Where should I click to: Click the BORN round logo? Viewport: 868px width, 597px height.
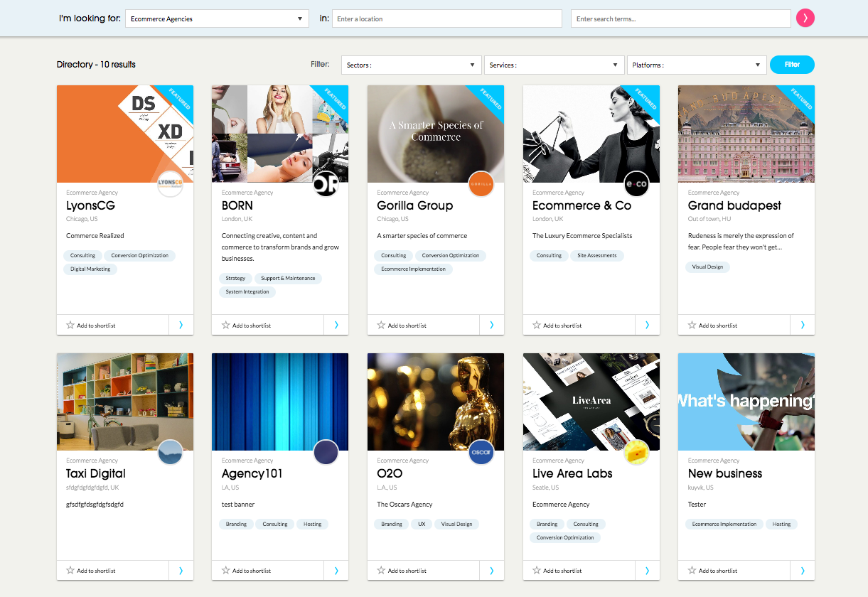coord(326,184)
